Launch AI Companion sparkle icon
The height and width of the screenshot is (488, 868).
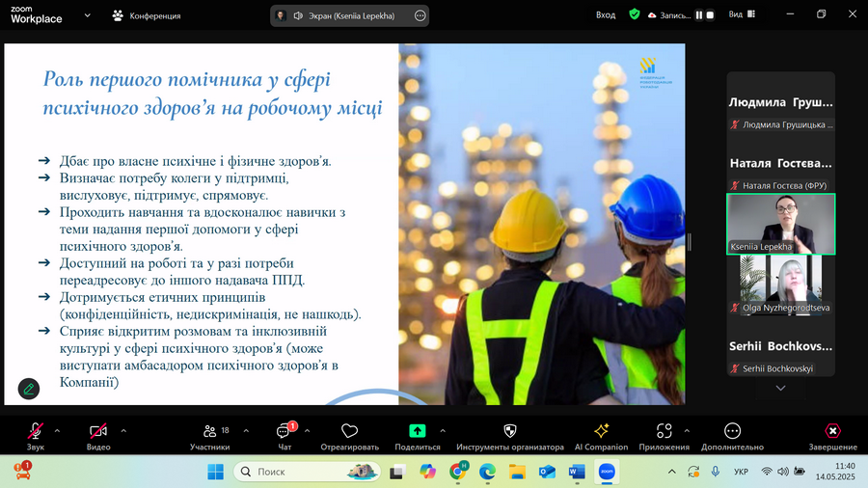click(601, 431)
